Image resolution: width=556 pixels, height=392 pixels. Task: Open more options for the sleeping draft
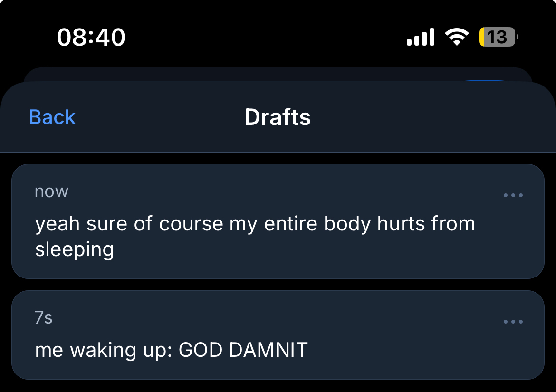(x=513, y=195)
